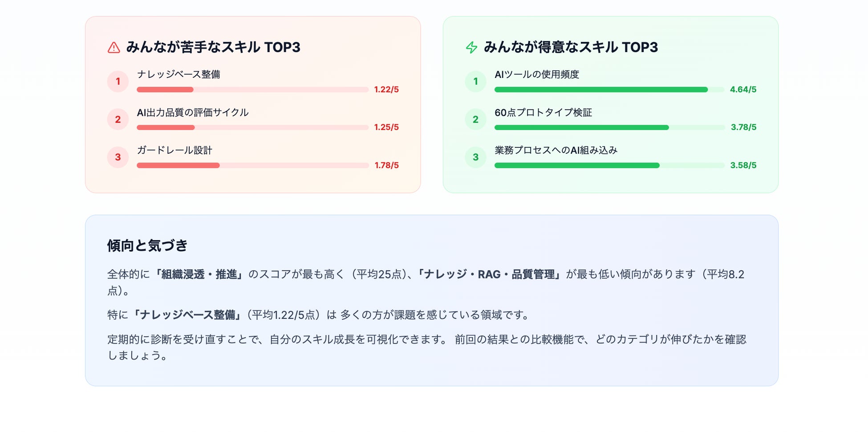Select the 業務プロセスへのAI組み込み skill label

pos(556,151)
